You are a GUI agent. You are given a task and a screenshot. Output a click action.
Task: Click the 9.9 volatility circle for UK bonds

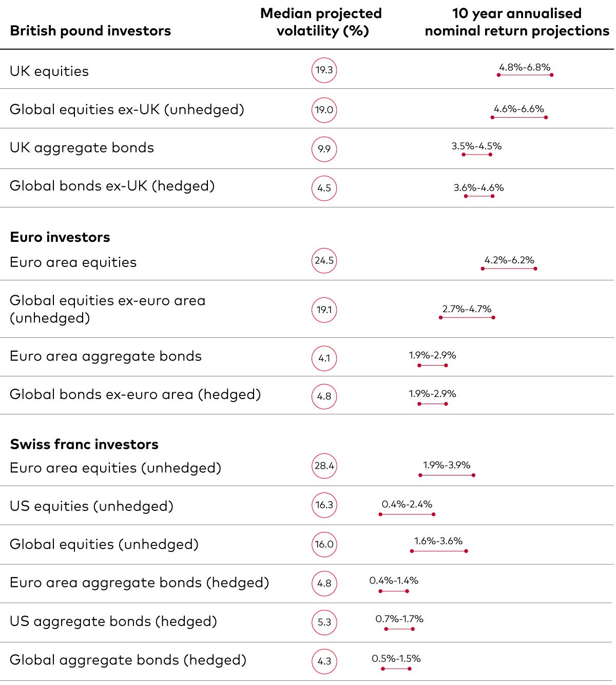[x=324, y=149]
